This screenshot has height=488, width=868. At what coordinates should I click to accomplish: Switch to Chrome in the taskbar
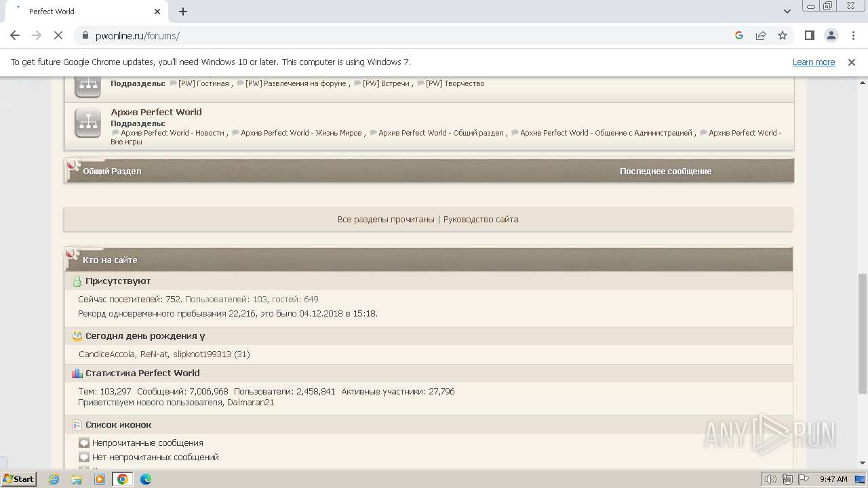123,479
